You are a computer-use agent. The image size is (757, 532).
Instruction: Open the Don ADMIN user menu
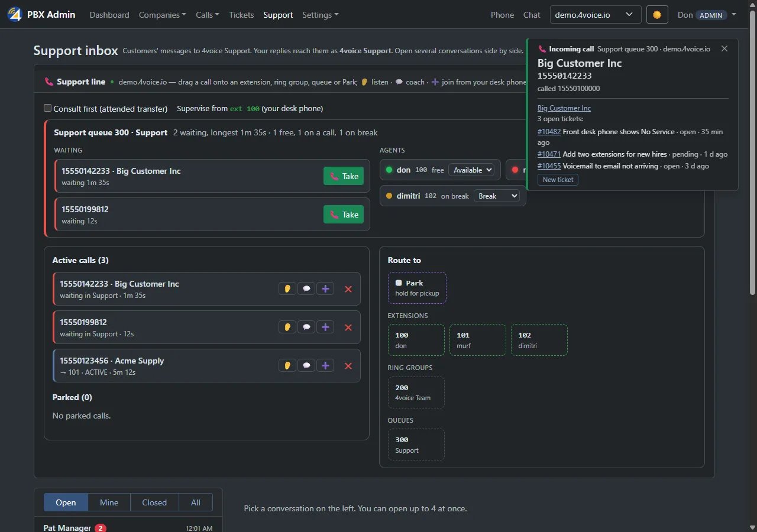pyautogui.click(x=707, y=15)
